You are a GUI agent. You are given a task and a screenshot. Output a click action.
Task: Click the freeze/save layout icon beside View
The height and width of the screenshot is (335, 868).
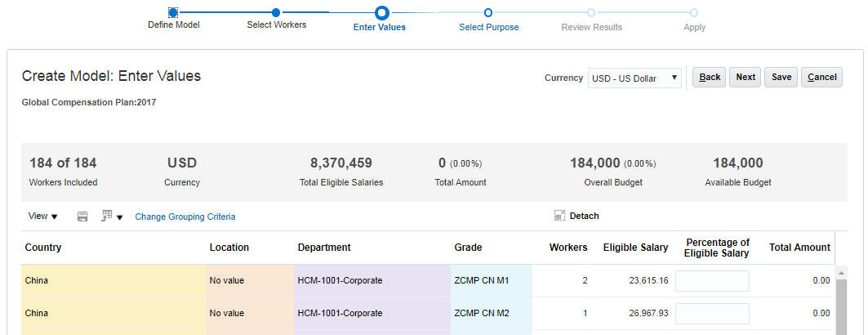[82, 217]
